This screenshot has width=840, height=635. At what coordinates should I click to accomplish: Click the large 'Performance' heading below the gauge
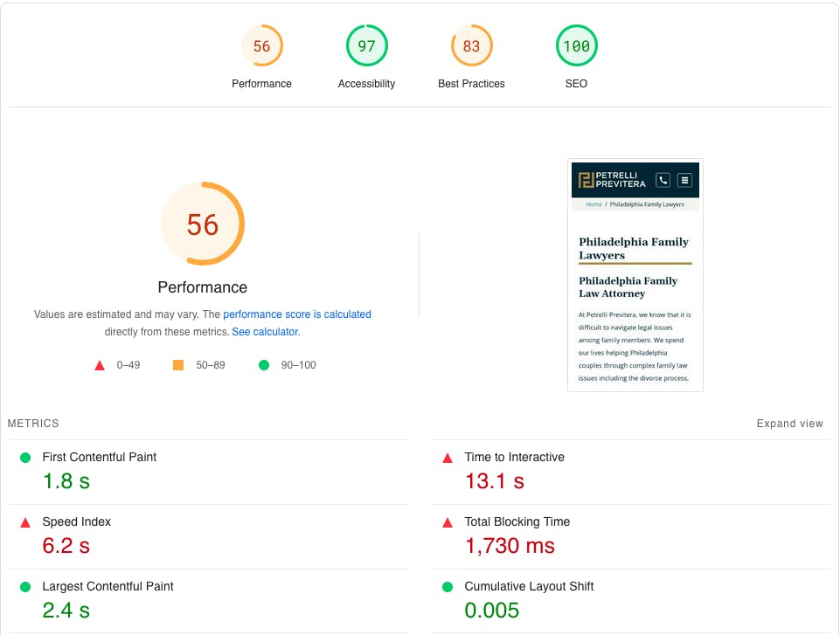click(203, 287)
